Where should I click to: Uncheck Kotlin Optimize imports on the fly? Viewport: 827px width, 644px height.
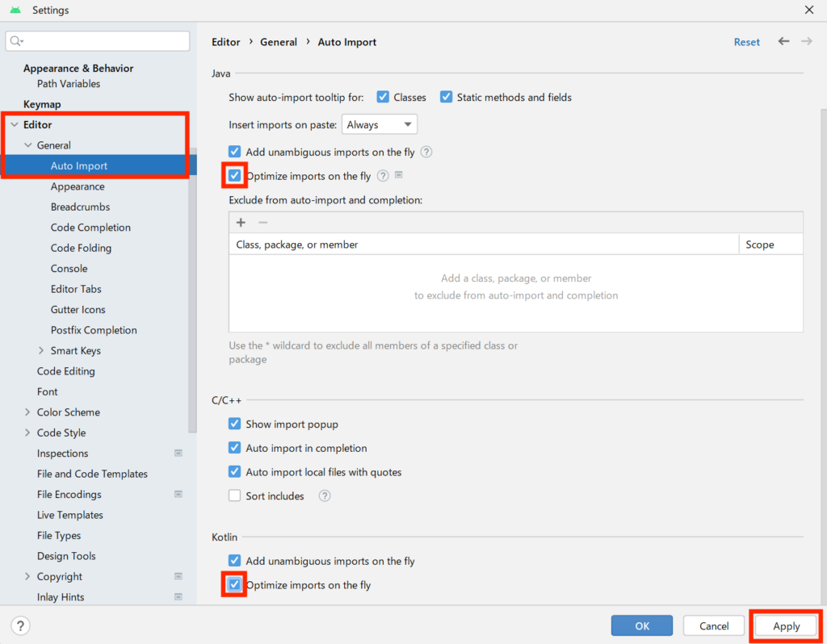tap(235, 584)
